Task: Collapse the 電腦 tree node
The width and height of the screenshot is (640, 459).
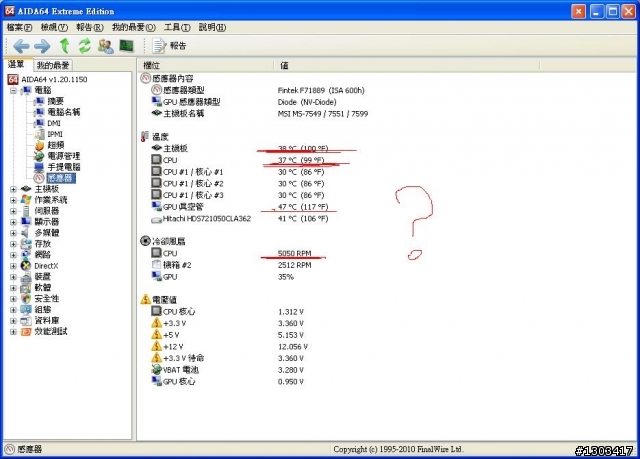Action: click(x=13, y=90)
